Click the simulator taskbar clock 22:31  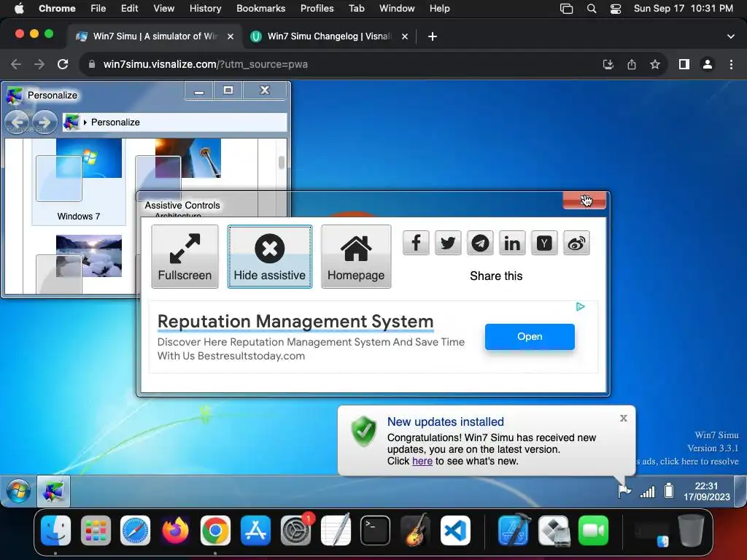(706, 491)
